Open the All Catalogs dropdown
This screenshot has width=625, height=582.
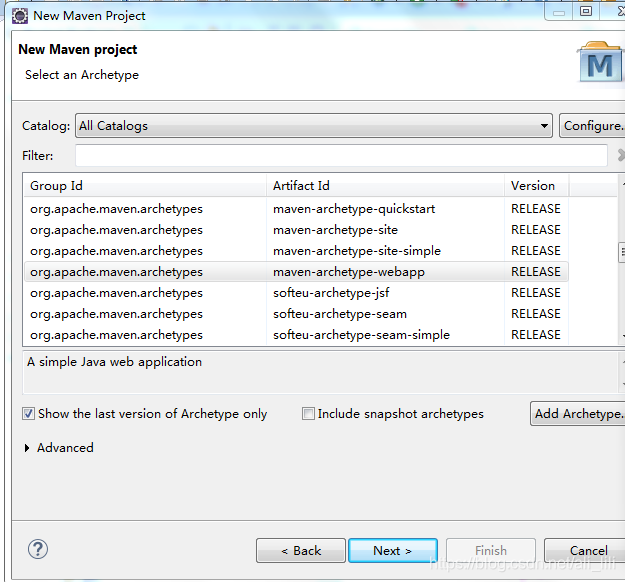pos(314,126)
